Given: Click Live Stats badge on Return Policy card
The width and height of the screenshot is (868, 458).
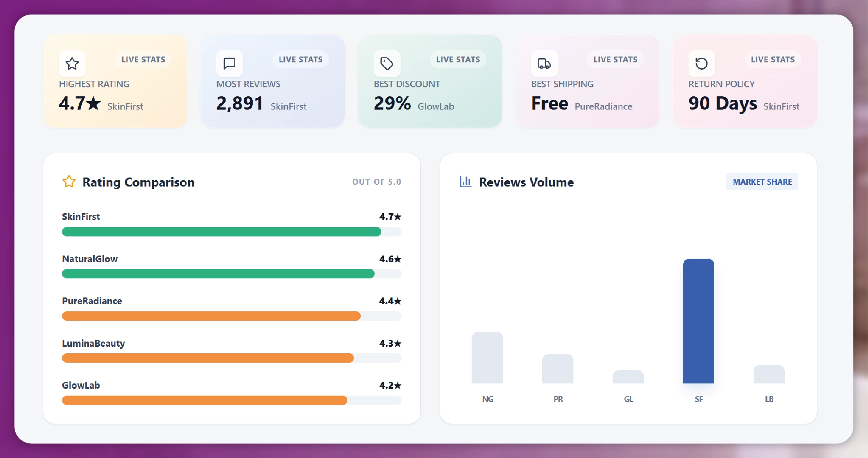Looking at the screenshot, I should (772, 60).
